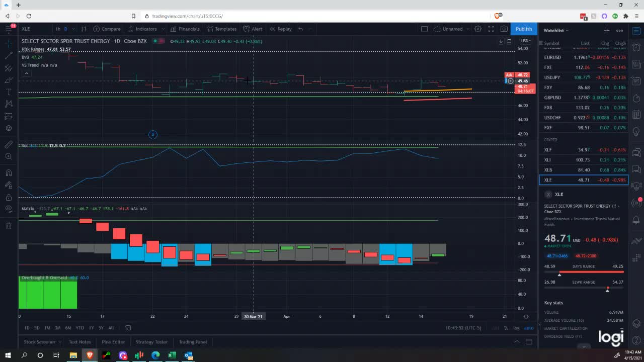The width and height of the screenshot is (644, 362).
Task: Open Excel from the Windows taskbar
Action: click(172, 355)
